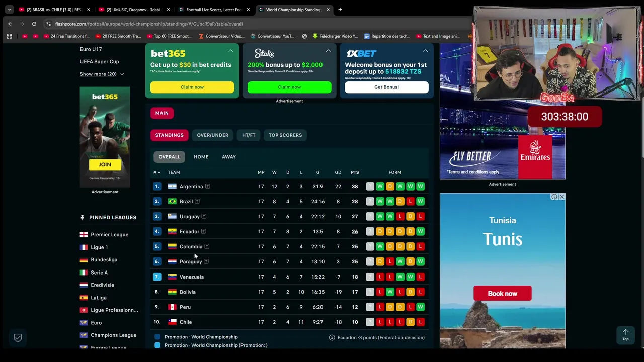
Task: Close the Tunisia ad with X
Action: pyautogui.click(x=562, y=197)
